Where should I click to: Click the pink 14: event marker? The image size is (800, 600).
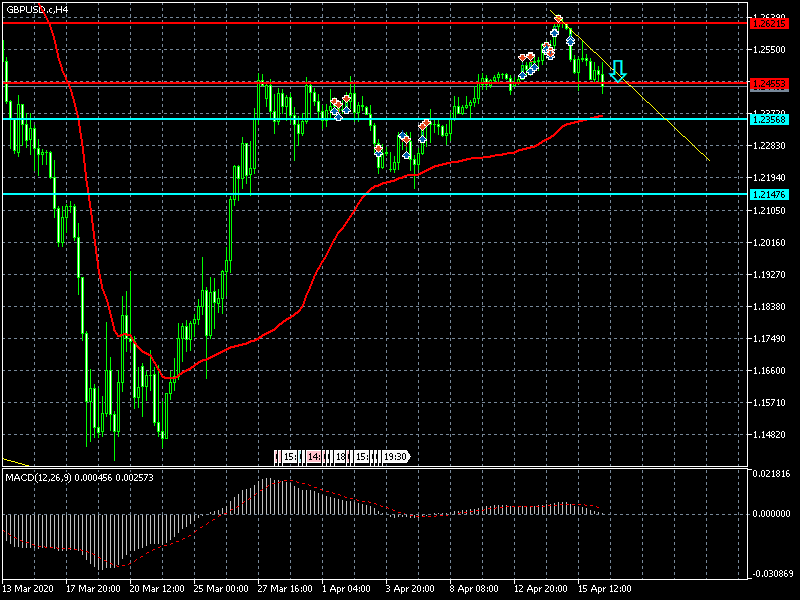(314, 457)
